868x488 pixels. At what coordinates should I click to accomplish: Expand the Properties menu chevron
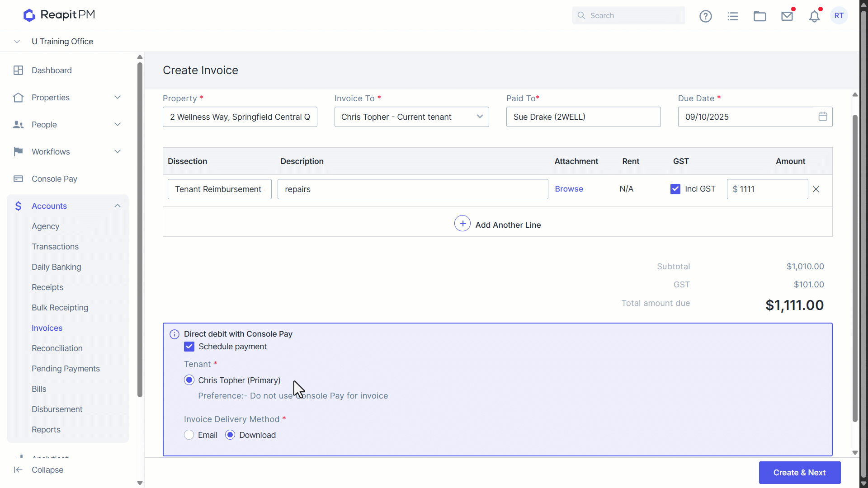(118, 98)
